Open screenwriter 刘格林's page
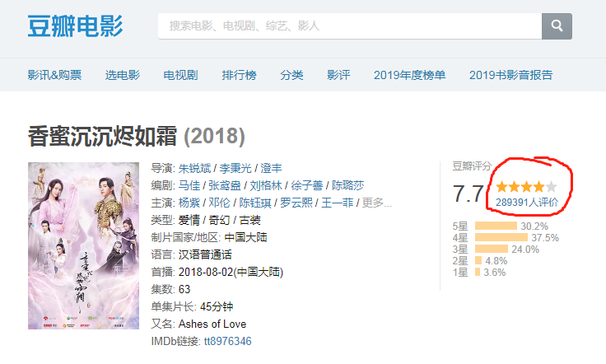 pyautogui.click(x=265, y=185)
